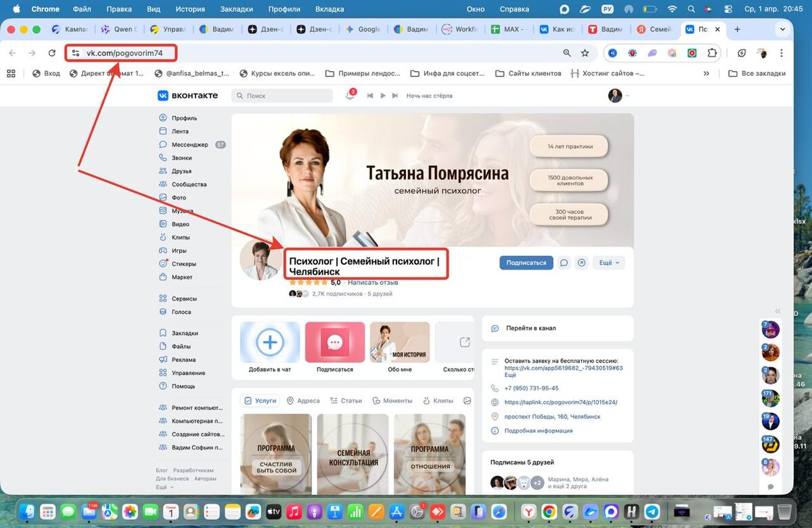Image resolution: width=812 pixels, height=528 pixels.
Task: Open Закладки in the sidebar
Action: [x=180, y=333]
